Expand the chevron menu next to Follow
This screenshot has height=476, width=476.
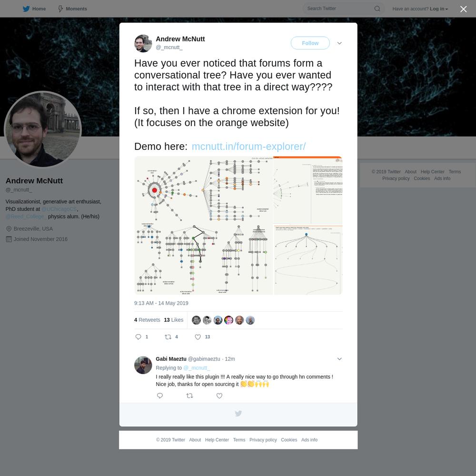339,43
